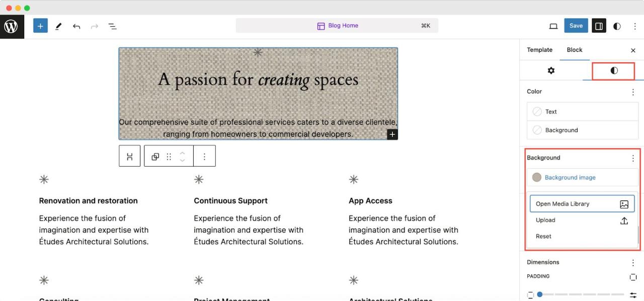644x301 pixels.
Task: Click the WordPress logo icon
Action: [x=11, y=26]
